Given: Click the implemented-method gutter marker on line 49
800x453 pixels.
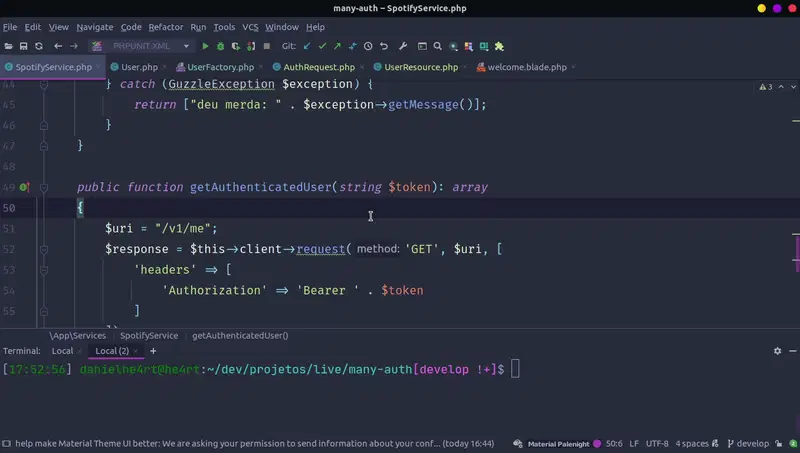Looking at the screenshot, I should [x=24, y=187].
